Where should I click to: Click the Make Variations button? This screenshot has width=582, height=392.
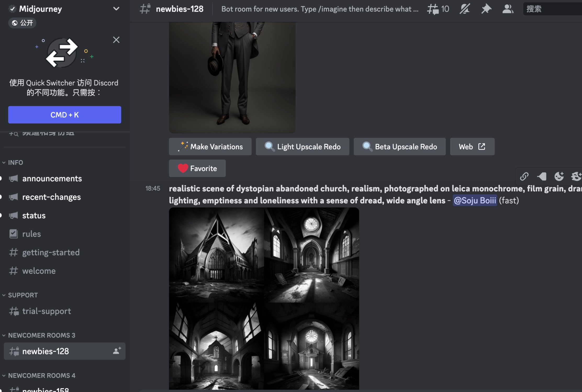click(x=210, y=147)
